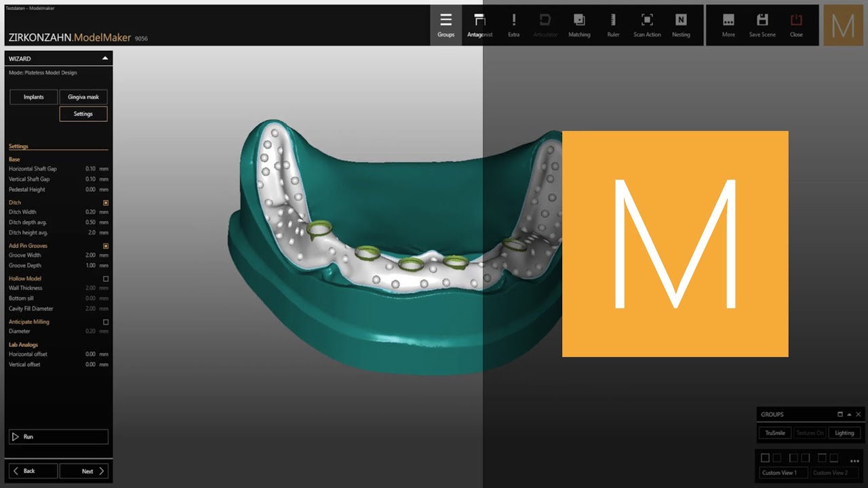Edit the Horizontal Shaft Gap value
The image size is (868, 488).
[90, 169]
